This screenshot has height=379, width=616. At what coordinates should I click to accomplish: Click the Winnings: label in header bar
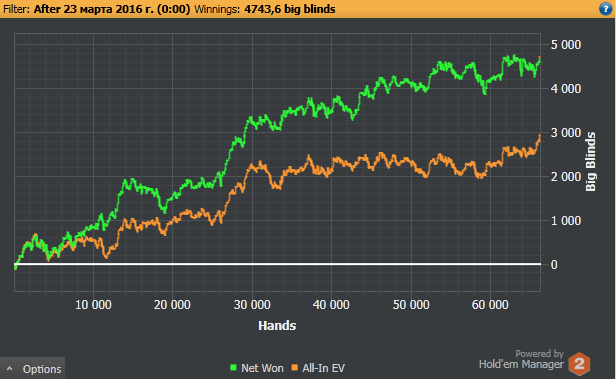point(217,9)
